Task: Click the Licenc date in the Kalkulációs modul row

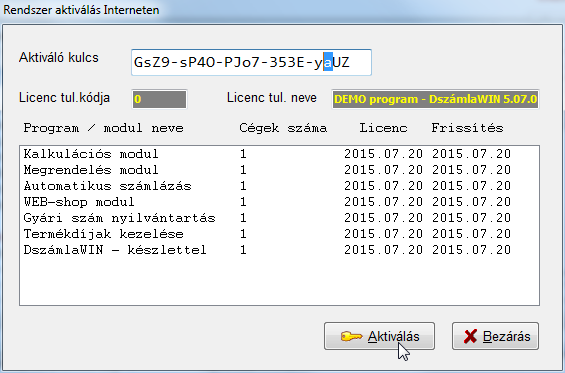Action: [383, 154]
